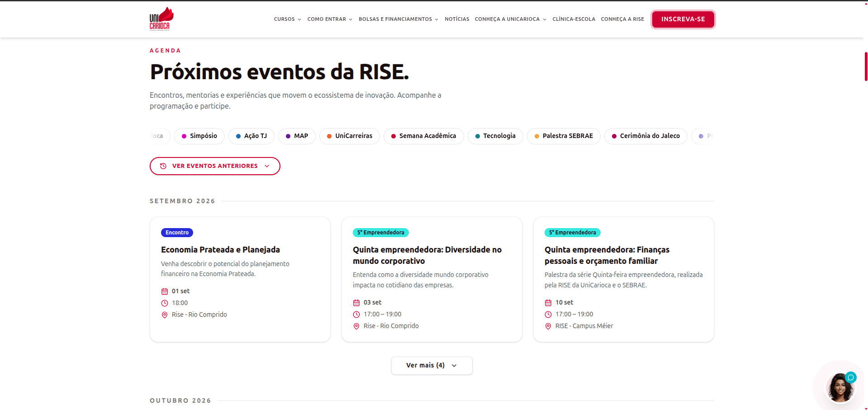Image resolution: width=868 pixels, height=410 pixels.
Task: Select the Cerimônia do Jaleco filter
Action: [x=646, y=136]
